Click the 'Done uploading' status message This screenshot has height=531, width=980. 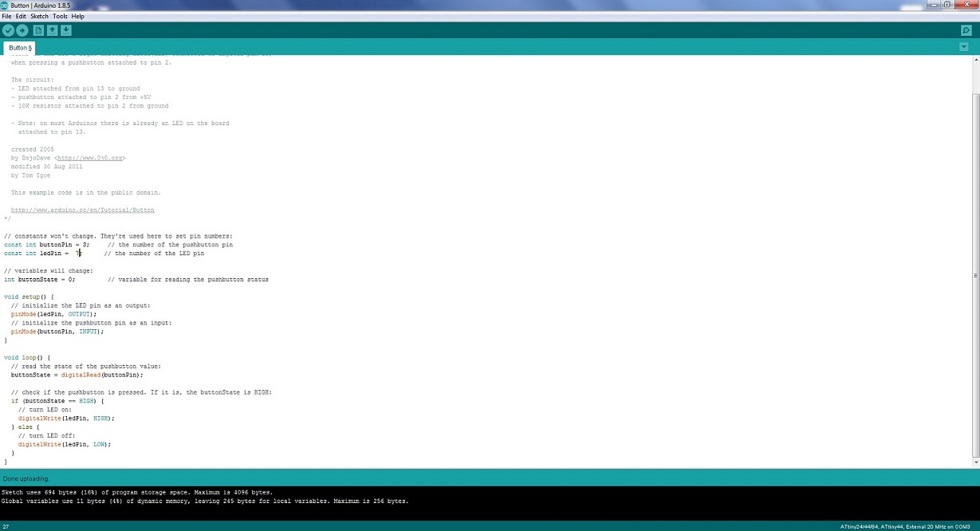[x=26, y=478]
